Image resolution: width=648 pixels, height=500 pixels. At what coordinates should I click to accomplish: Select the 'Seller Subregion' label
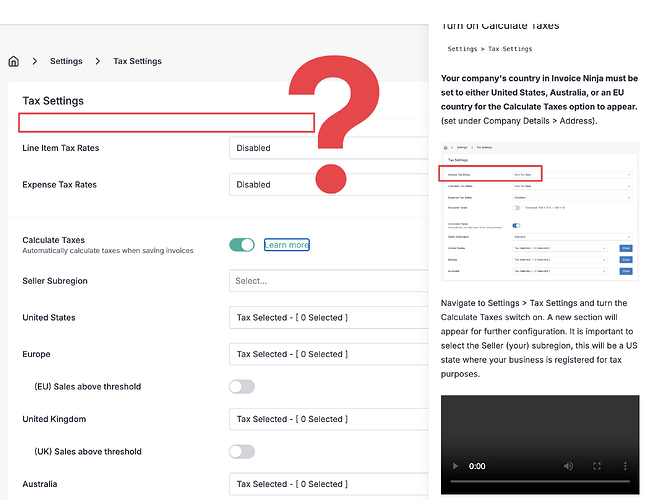[x=55, y=281]
